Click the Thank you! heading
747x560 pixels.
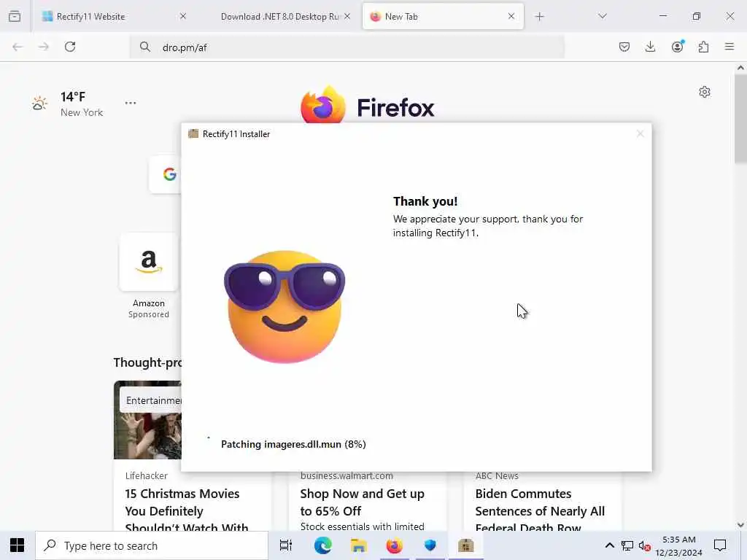[x=425, y=201]
